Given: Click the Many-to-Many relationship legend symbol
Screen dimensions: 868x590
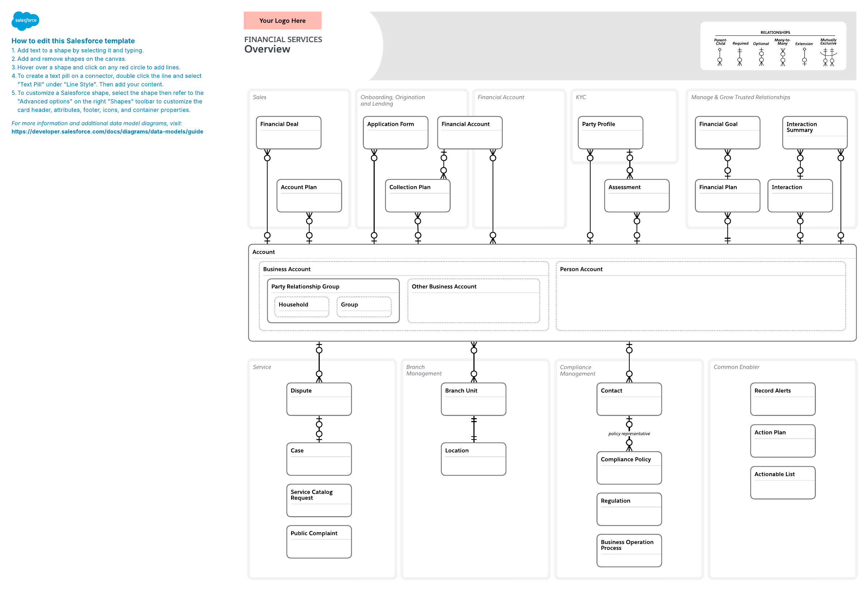Looking at the screenshot, I should coord(783,57).
